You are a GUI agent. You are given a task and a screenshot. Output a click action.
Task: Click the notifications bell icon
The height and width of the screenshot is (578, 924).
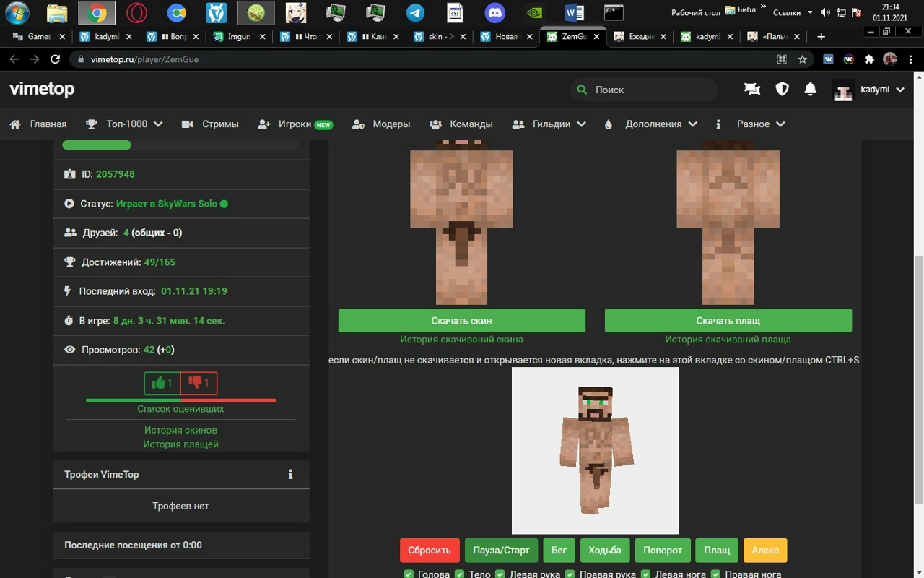[x=811, y=89]
